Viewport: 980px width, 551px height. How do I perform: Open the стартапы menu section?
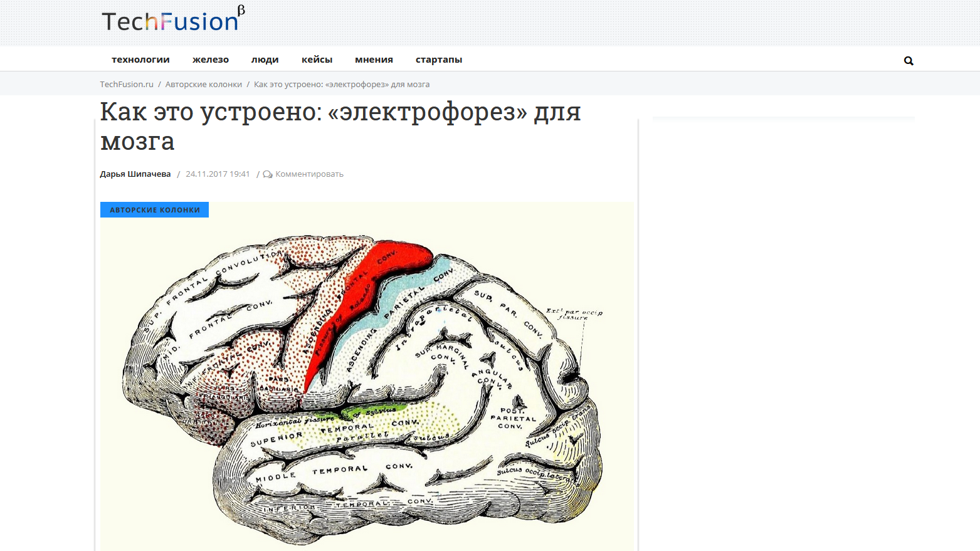coord(439,60)
